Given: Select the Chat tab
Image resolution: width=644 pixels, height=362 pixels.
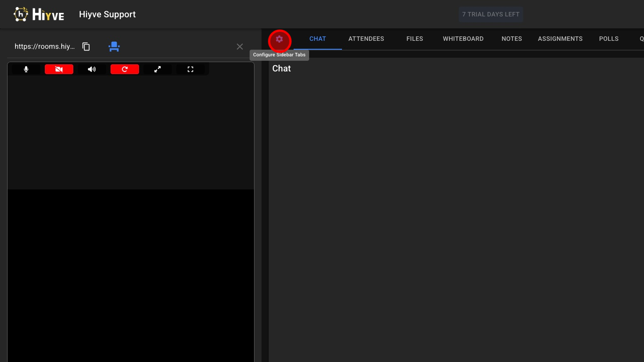Looking at the screenshot, I should [x=318, y=39].
